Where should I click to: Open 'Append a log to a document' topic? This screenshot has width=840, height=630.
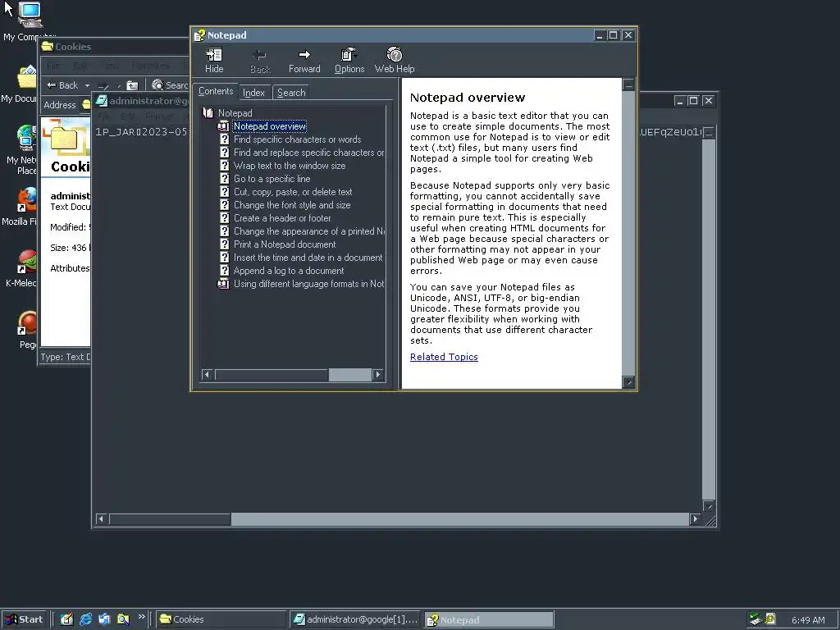288,271
